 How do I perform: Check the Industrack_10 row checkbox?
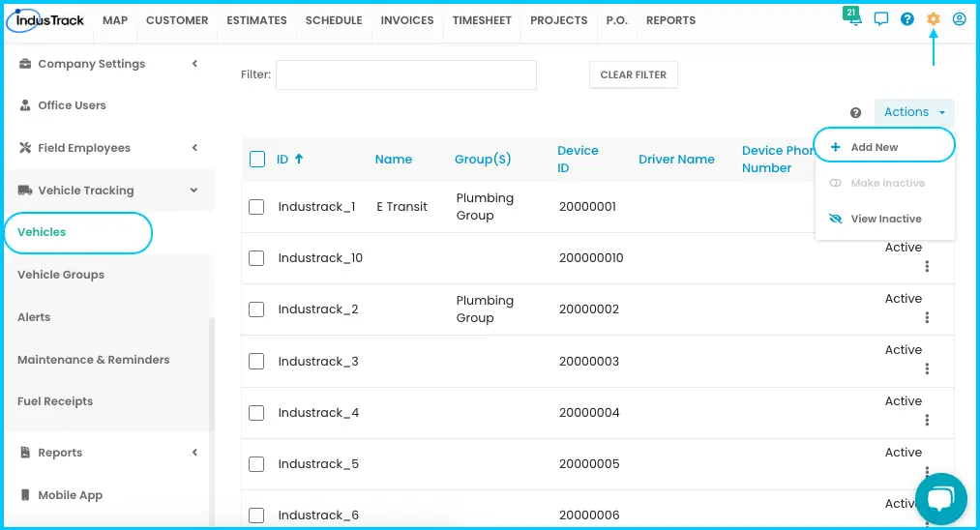(256, 258)
